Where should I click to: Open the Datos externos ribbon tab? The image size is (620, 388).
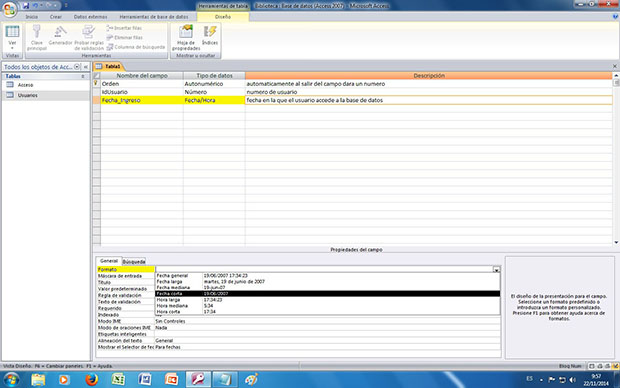pyautogui.click(x=91, y=17)
